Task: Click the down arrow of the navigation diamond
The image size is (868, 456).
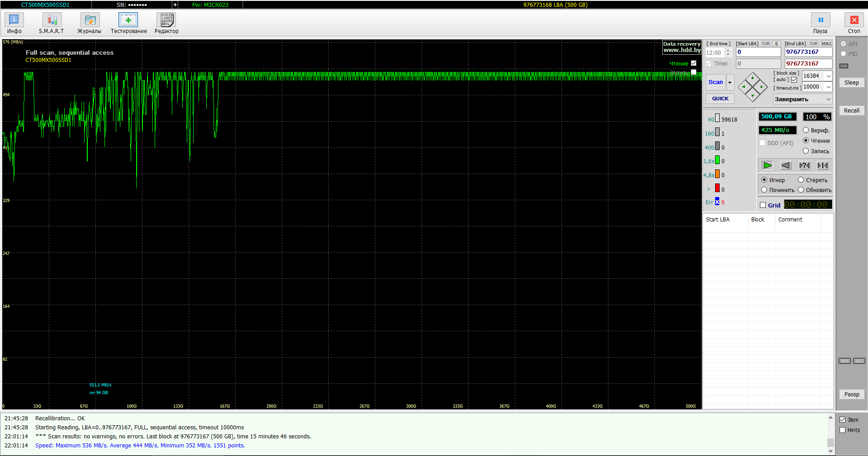Action: [753, 96]
